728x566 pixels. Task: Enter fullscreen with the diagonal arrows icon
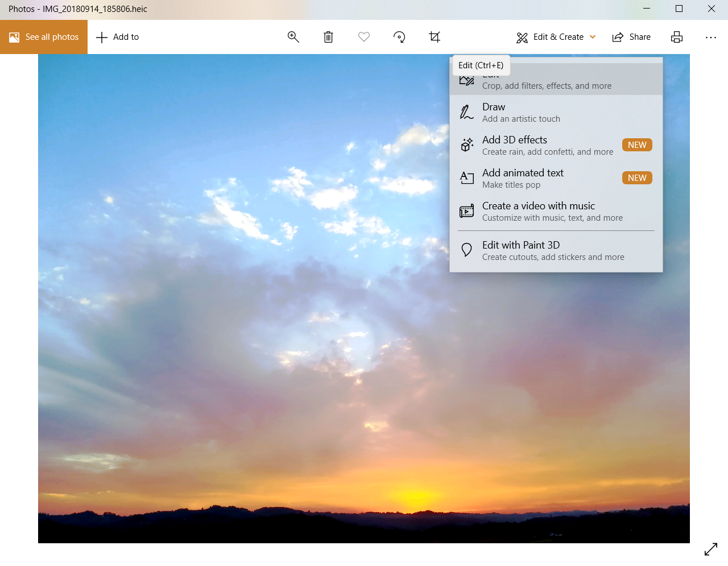(711, 549)
